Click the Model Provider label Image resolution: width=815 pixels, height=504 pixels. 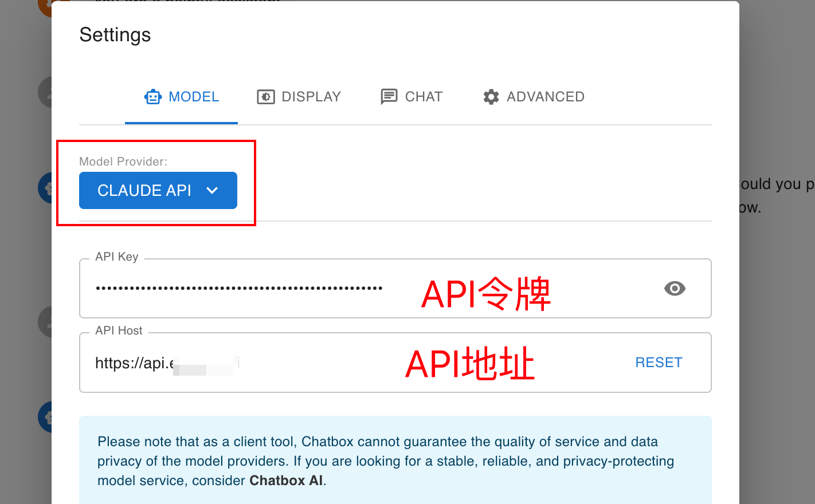tap(123, 162)
